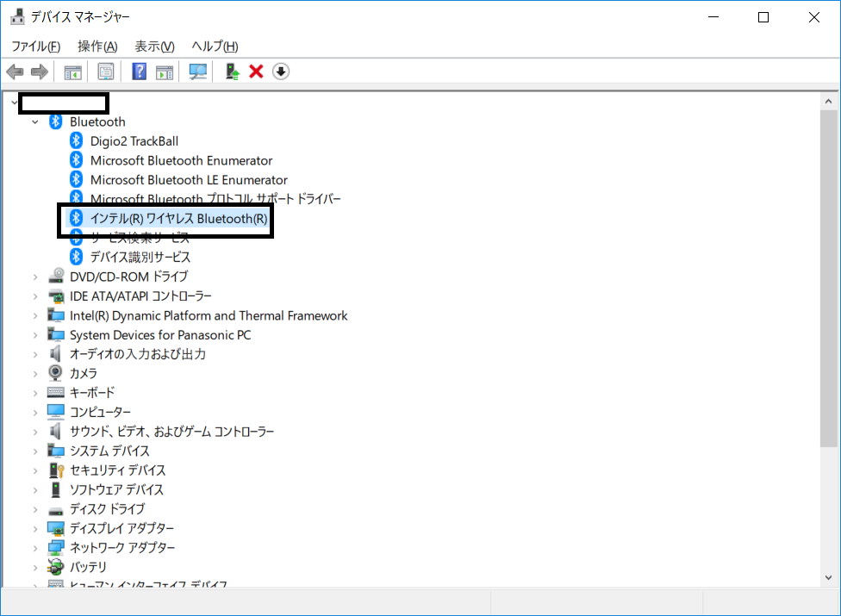Expand the ネットワーク アダプター category
Viewport: 841px width, 616px height.
[35, 548]
